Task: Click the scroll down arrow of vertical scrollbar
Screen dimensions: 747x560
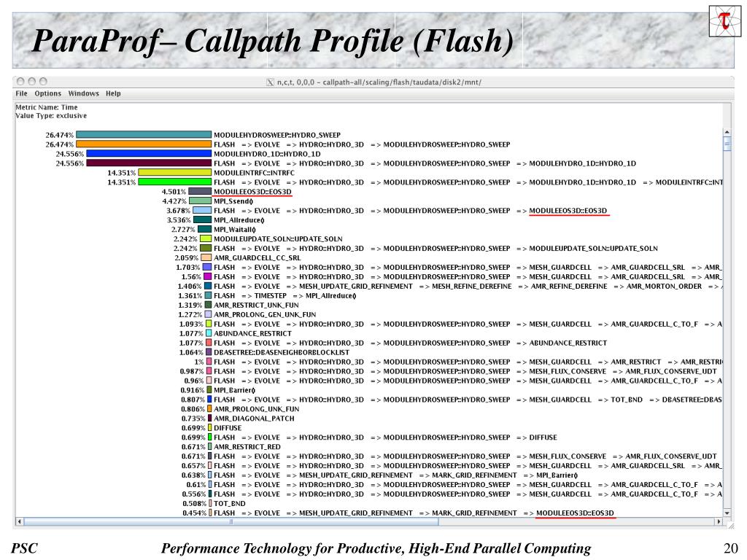Action: (x=727, y=513)
